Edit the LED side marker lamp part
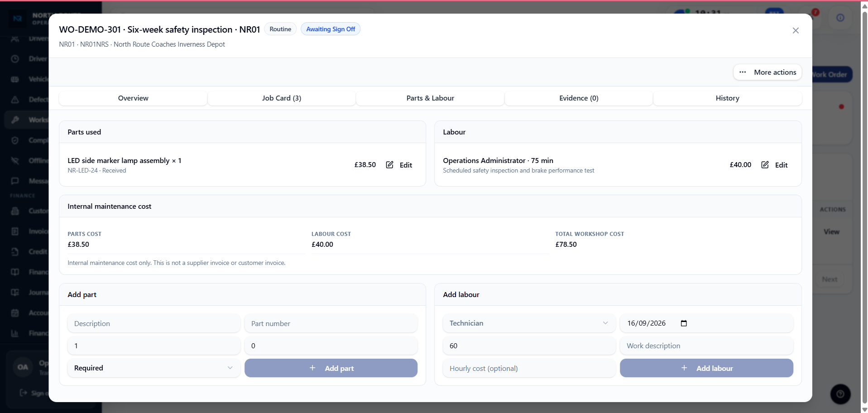Image resolution: width=868 pixels, height=413 pixels. pyautogui.click(x=399, y=165)
